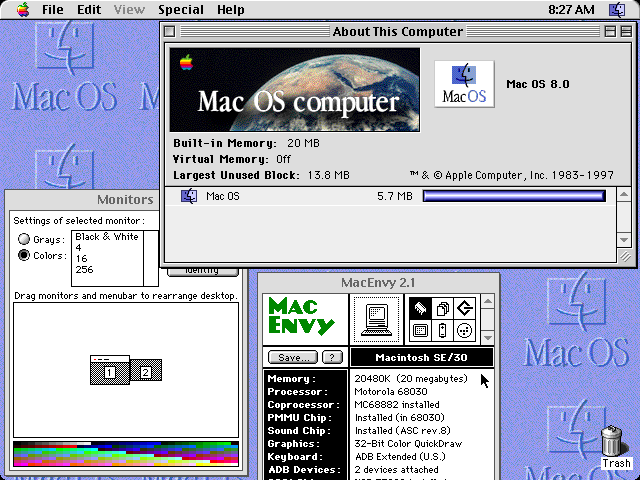Select the monitor screen icon in MacEnvy
Viewport: 640px width, 480px height.
[x=420, y=330]
